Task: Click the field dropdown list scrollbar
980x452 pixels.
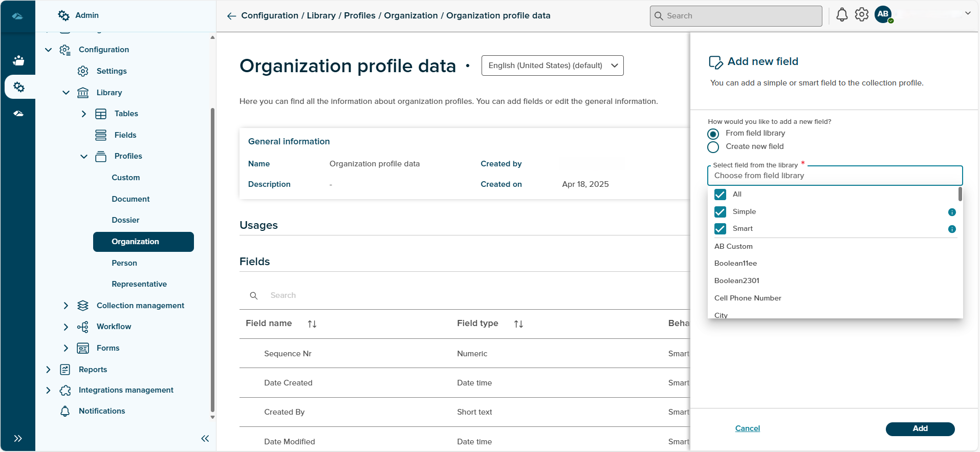Action: tap(960, 194)
